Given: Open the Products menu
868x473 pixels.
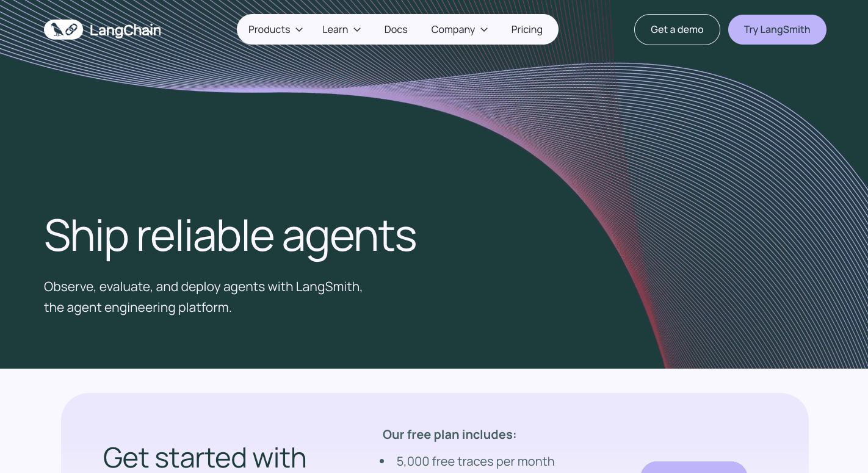Looking at the screenshot, I should 269,29.
